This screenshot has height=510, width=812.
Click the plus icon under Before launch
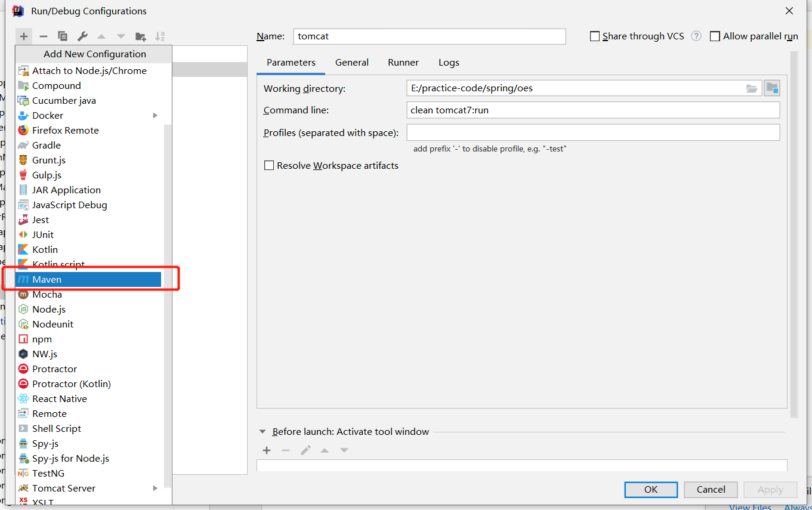tap(267, 450)
